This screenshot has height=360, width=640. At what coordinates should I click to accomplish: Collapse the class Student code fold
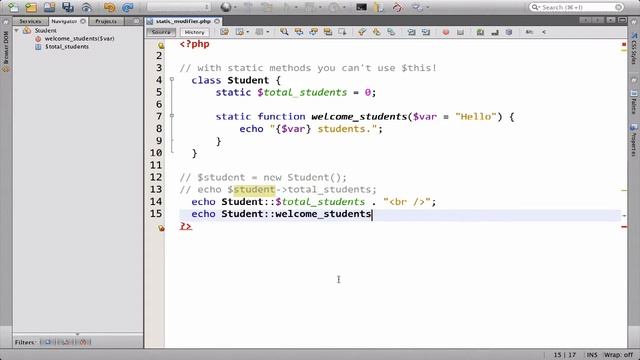pyautogui.click(x=172, y=80)
